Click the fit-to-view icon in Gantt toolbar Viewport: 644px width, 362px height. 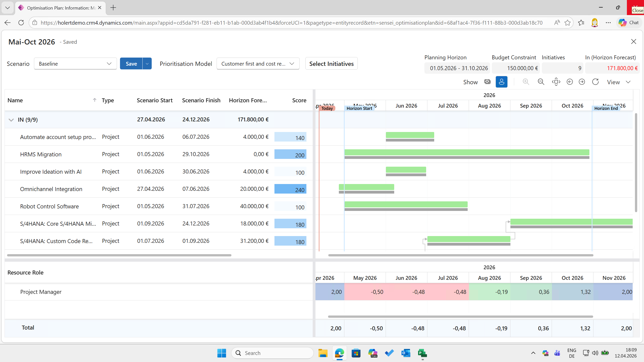pos(556,82)
